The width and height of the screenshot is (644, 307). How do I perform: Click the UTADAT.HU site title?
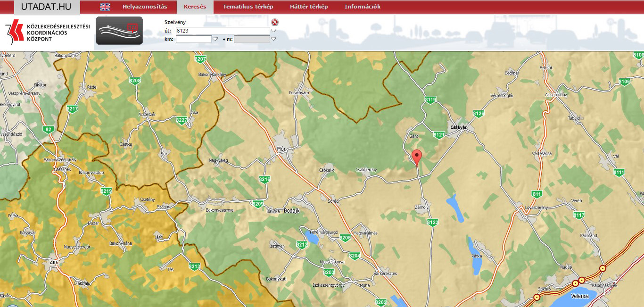(46, 7)
